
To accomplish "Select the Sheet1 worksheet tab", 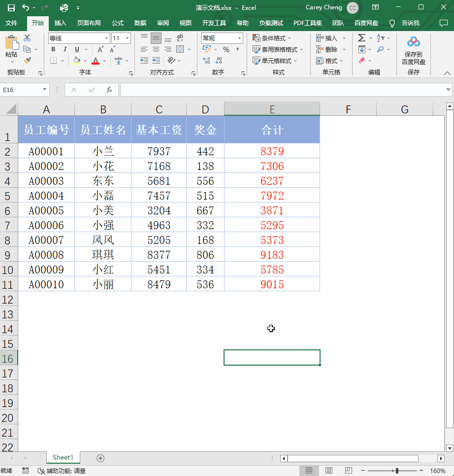I will [63, 457].
